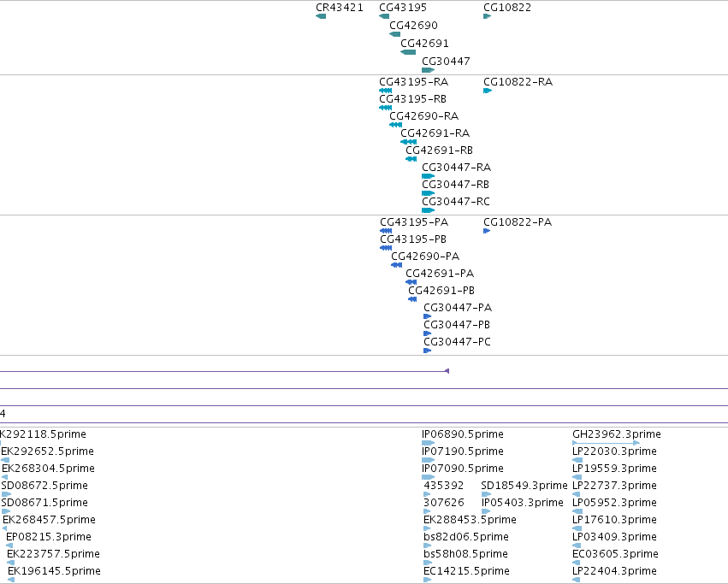Click the EK292652.5prime EST label

click(x=47, y=451)
